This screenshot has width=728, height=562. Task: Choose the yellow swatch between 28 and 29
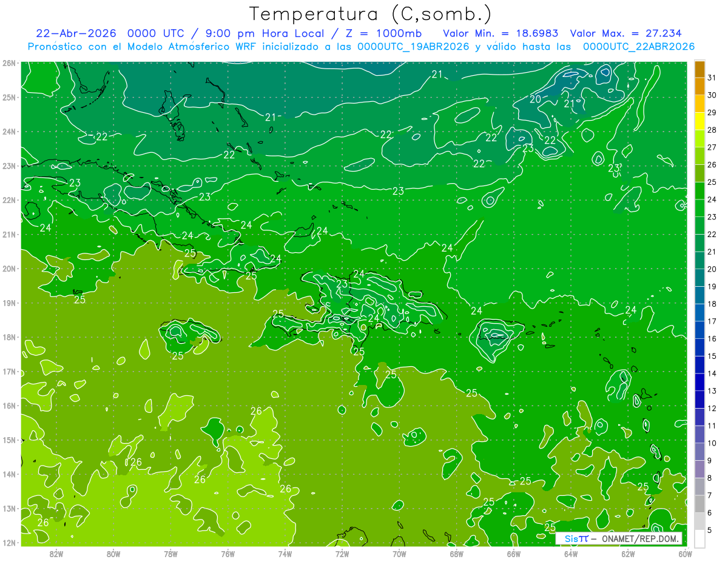pyautogui.click(x=699, y=121)
